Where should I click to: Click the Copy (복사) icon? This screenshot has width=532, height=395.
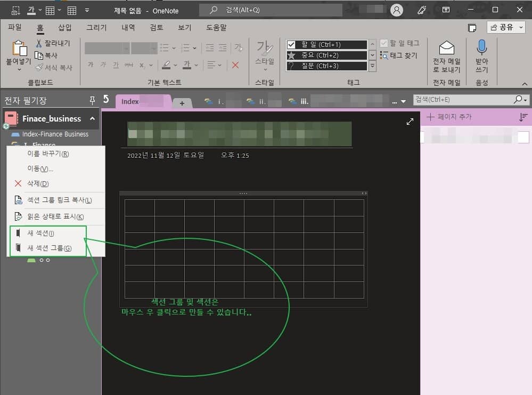pyautogui.click(x=39, y=55)
